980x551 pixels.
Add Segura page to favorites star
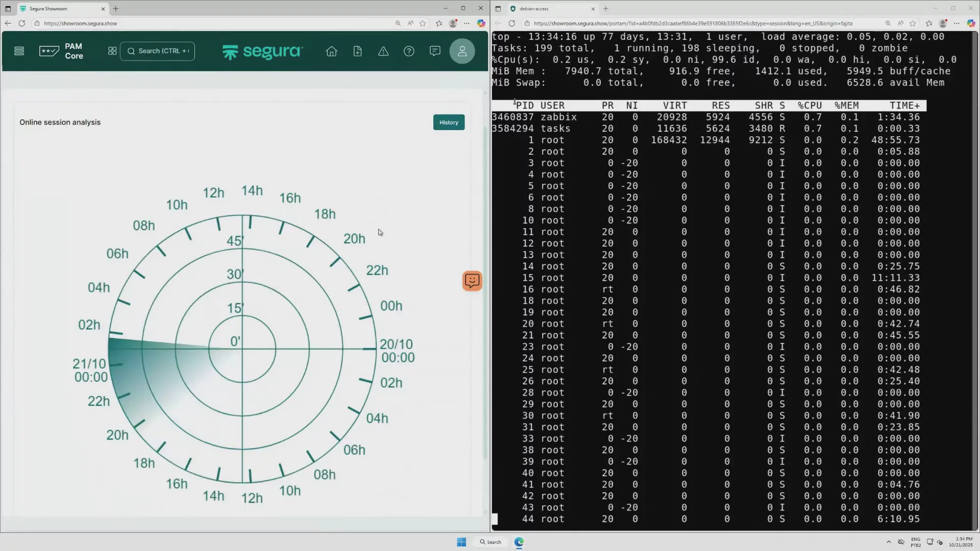[x=423, y=23]
